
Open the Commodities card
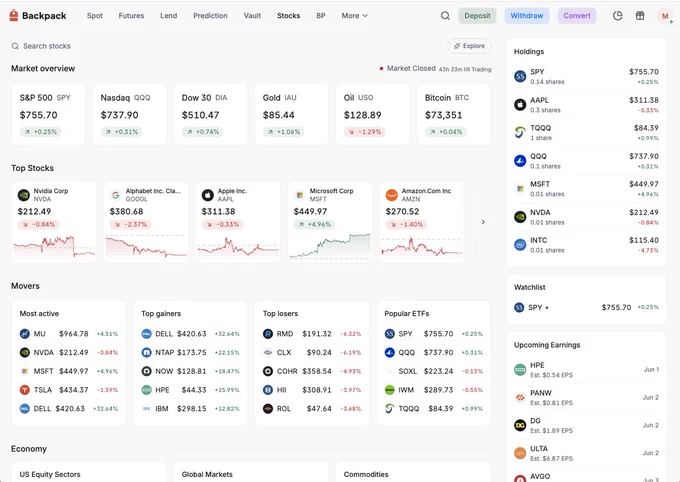pos(413,472)
